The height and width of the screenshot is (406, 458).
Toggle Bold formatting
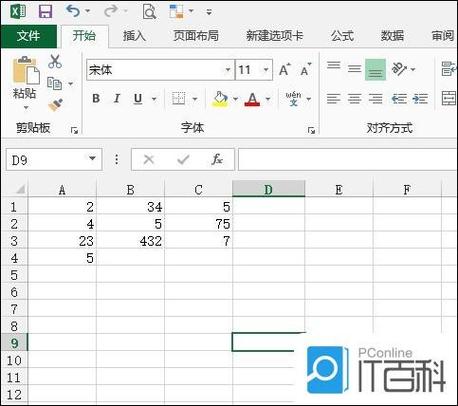(x=96, y=98)
